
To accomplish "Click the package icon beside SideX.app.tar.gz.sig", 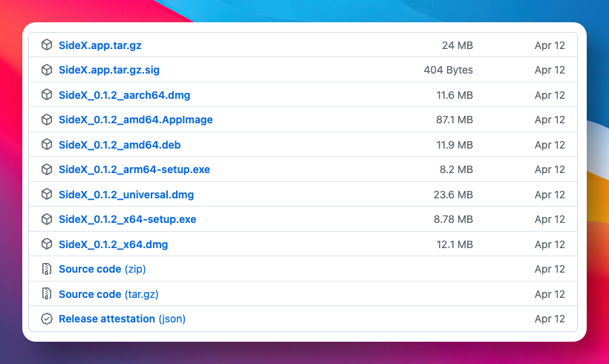I will (x=47, y=70).
